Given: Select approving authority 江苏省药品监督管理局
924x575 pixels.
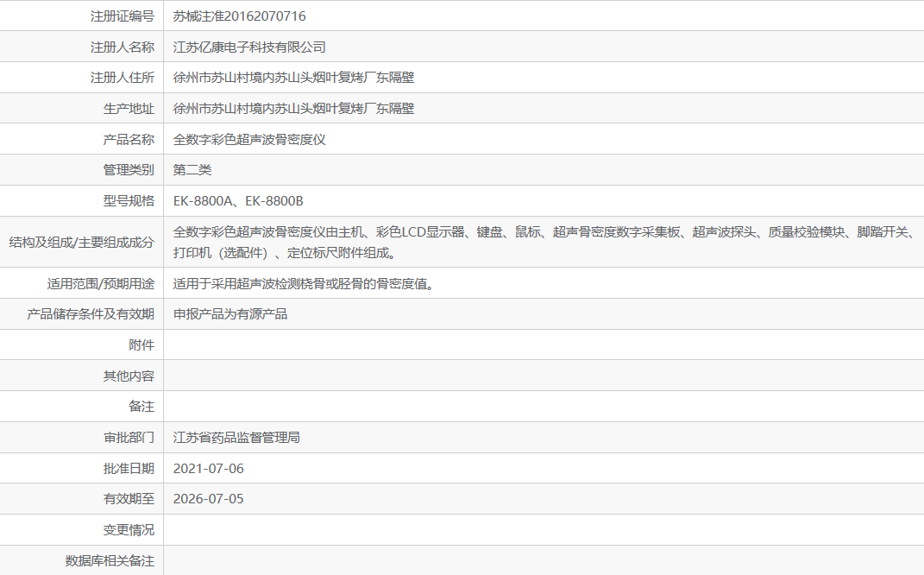Looking at the screenshot, I should 236,438.
